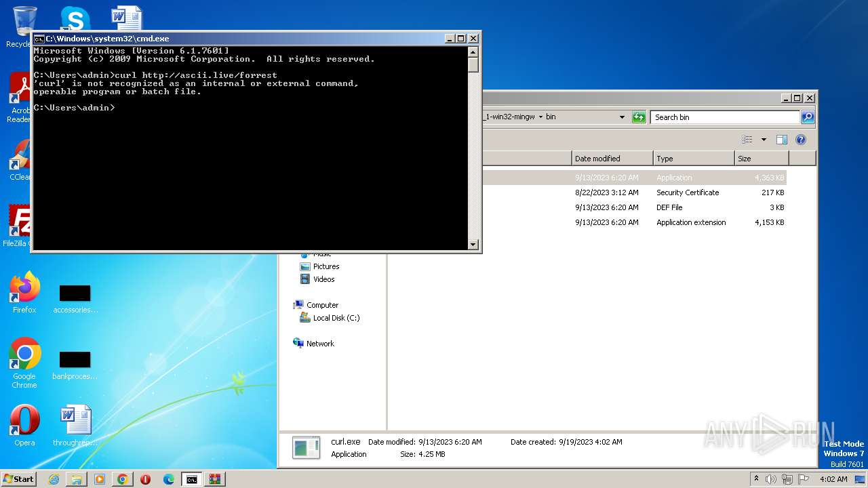Refresh the Explorer address bar

[639, 117]
